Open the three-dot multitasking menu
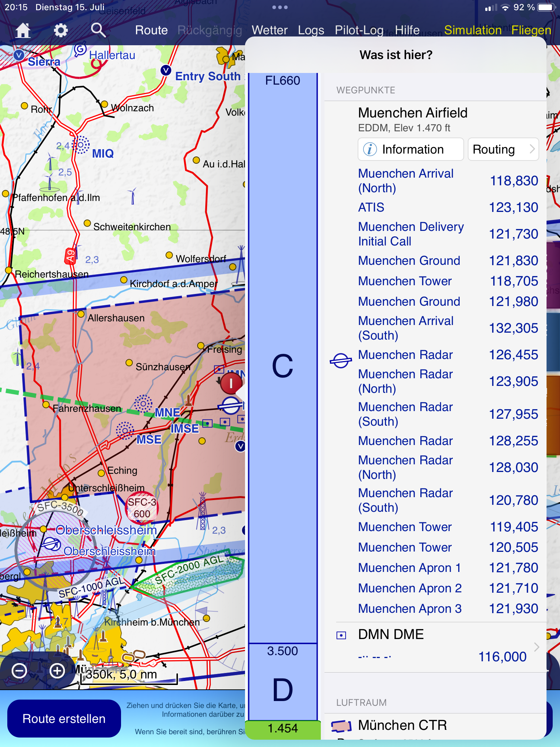Screen dimensions: 560x747 [280, 7]
